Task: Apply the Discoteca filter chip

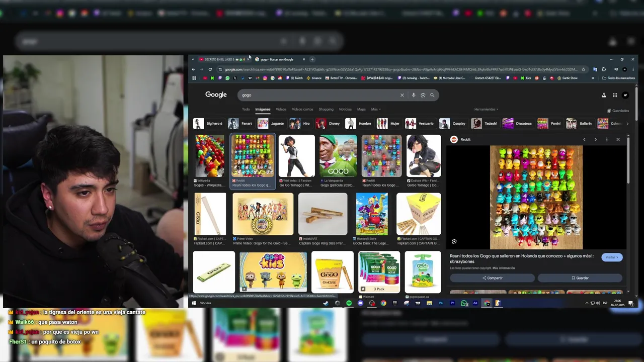Action: pyautogui.click(x=518, y=123)
